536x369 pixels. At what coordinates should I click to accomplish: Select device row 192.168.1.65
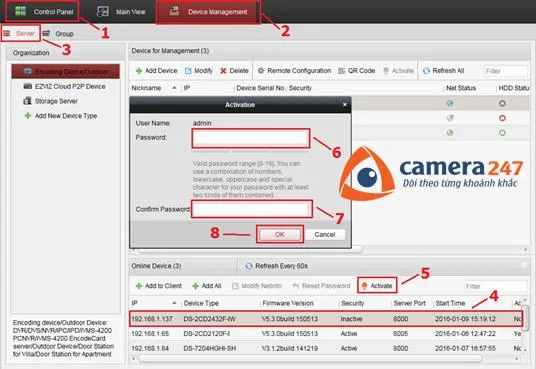[x=326, y=333]
